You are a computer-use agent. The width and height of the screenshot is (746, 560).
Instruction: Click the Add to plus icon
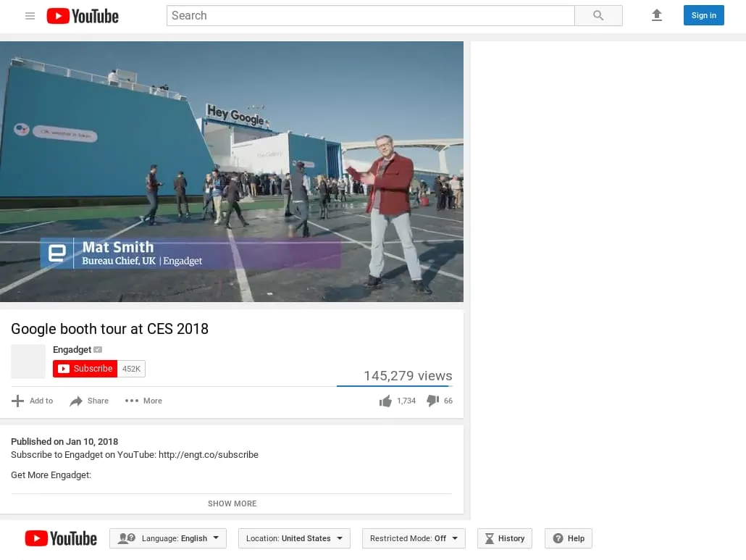point(18,401)
